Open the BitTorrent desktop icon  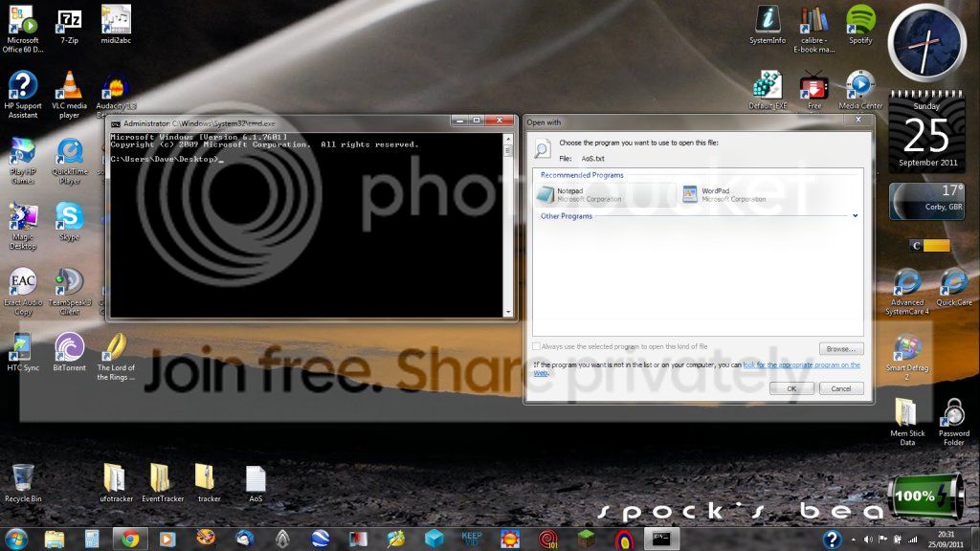tap(69, 352)
